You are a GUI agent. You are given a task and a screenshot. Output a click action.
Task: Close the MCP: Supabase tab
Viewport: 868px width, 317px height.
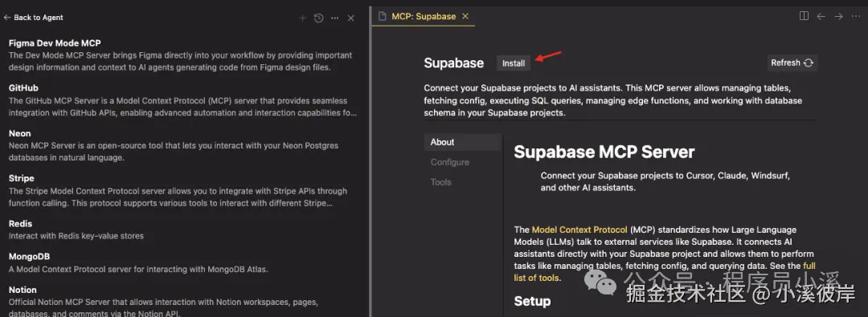(465, 17)
